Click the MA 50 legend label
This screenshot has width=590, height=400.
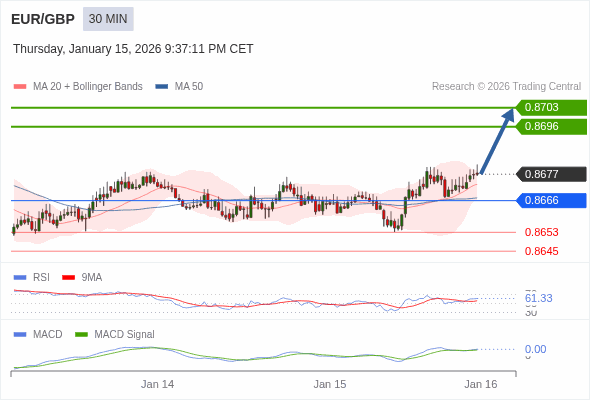click(189, 87)
